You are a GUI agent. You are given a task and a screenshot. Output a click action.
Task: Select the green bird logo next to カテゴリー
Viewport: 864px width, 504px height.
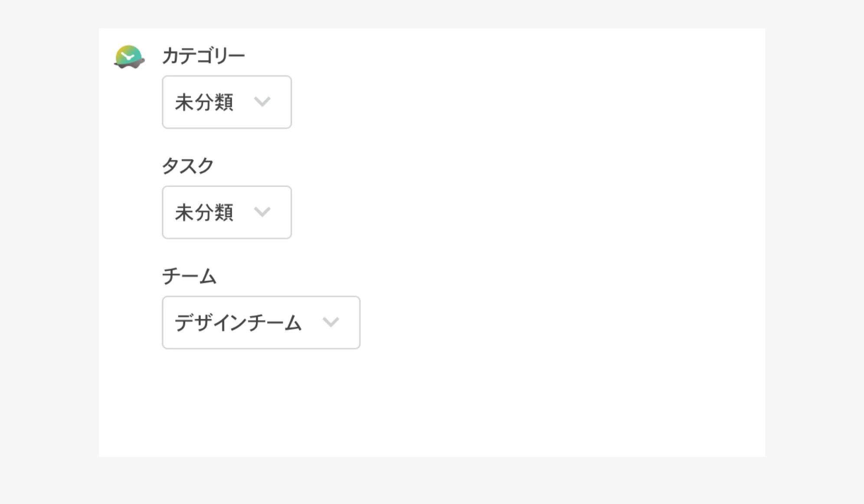[129, 57]
